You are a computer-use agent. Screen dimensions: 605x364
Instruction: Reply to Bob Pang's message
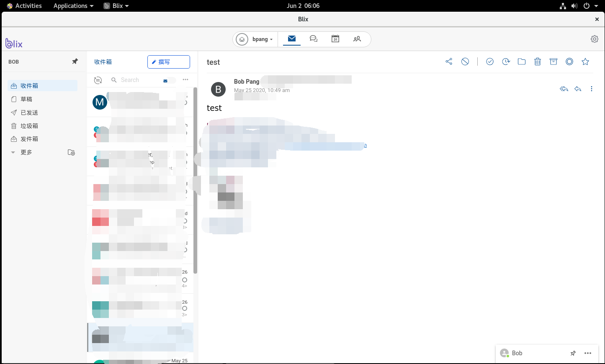[578, 89]
